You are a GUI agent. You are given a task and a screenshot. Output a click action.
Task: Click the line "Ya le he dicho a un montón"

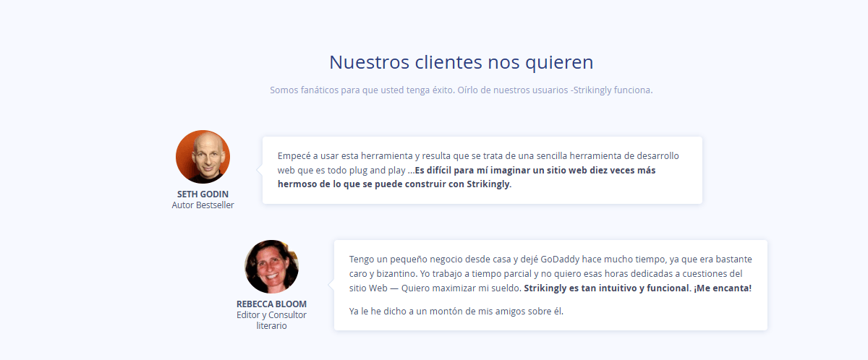pos(456,312)
